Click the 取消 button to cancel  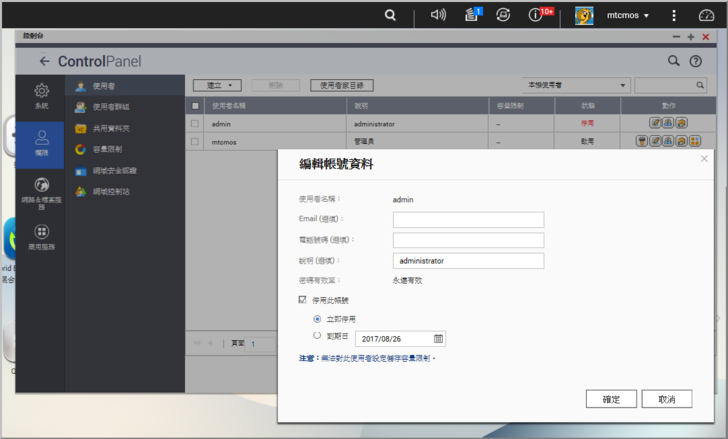[666, 399]
